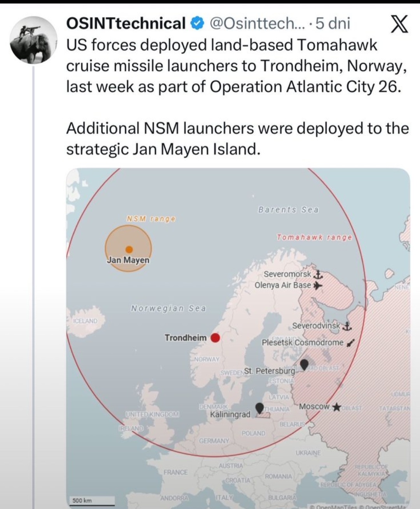
Task: Open the OSINTtechnical display name
Action: 126,24
